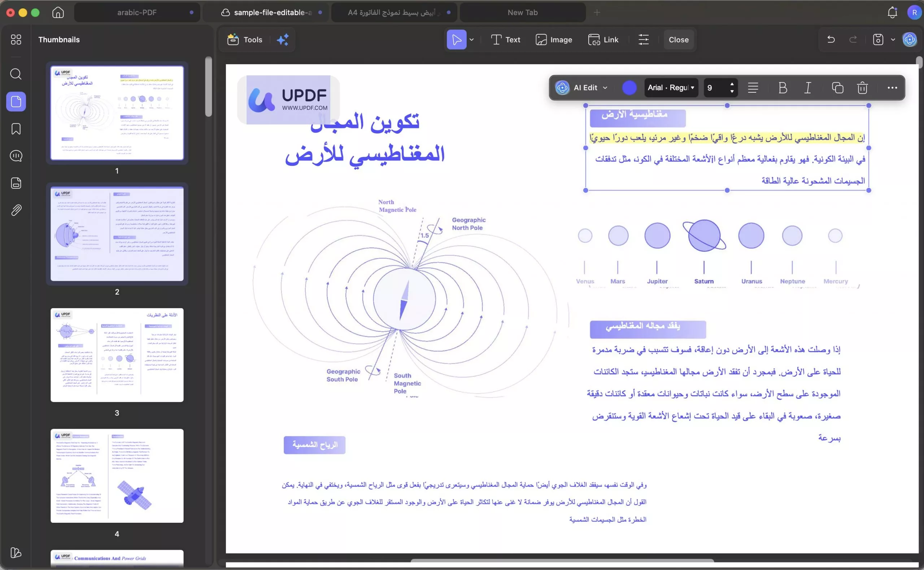Select the Bookmarks icon in the left sidebar

(x=16, y=129)
